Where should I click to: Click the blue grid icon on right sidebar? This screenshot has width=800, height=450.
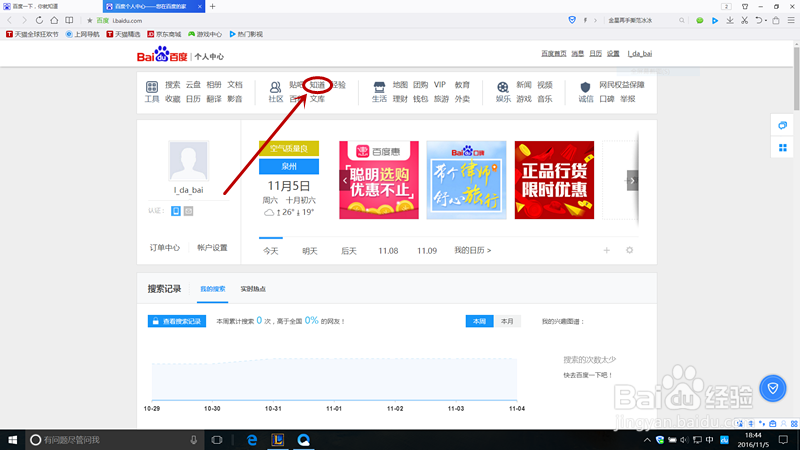tap(783, 148)
